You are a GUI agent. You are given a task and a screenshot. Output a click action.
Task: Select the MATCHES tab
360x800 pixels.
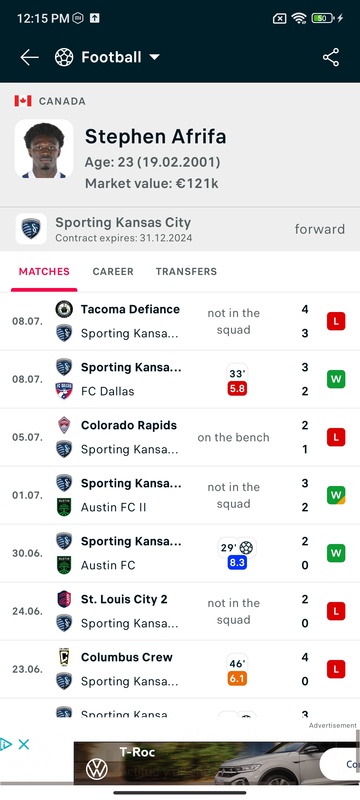click(x=44, y=271)
